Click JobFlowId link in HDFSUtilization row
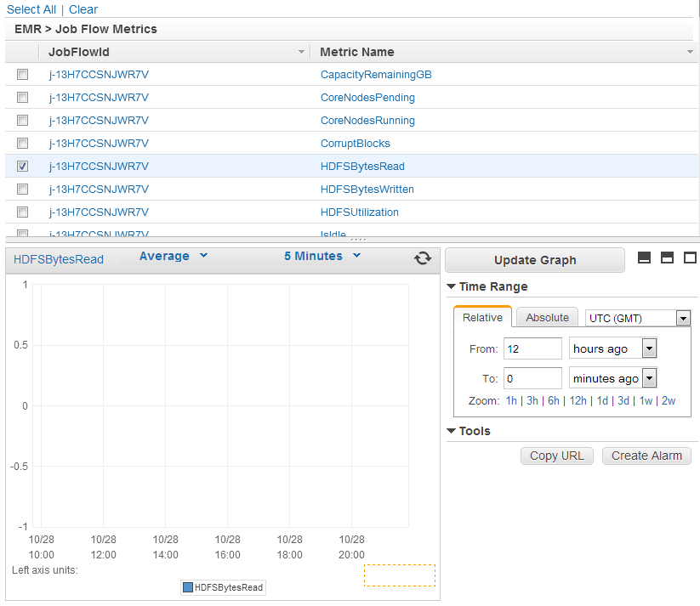Image resolution: width=700 pixels, height=606 pixels. click(x=99, y=212)
